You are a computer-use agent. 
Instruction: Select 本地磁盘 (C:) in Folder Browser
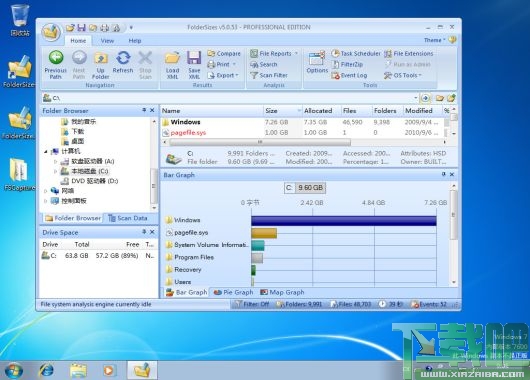[x=85, y=171]
